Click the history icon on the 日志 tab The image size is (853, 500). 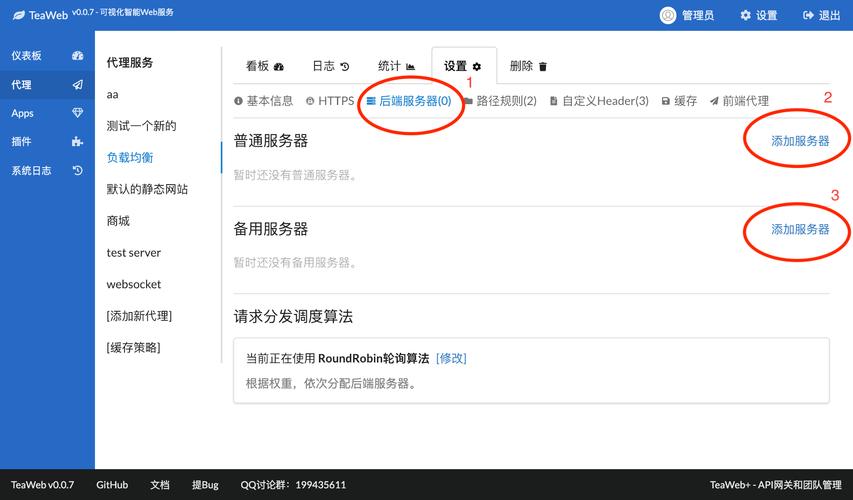(x=345, y=66)
